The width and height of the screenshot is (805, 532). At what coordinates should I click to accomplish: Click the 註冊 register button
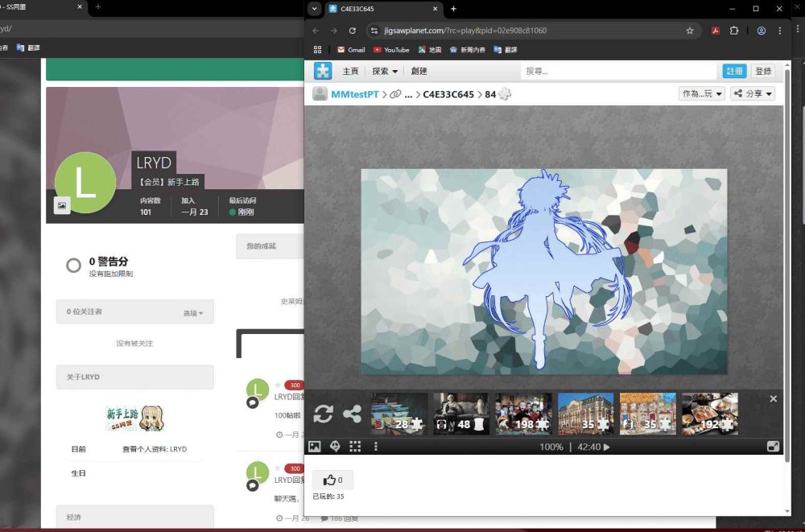coord(734,72)
